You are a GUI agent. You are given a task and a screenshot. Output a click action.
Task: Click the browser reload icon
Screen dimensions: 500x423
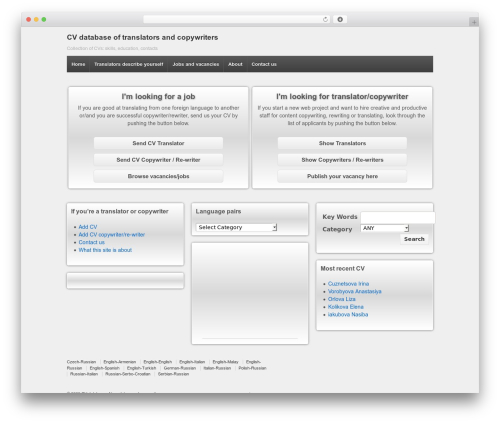[325, 20]
